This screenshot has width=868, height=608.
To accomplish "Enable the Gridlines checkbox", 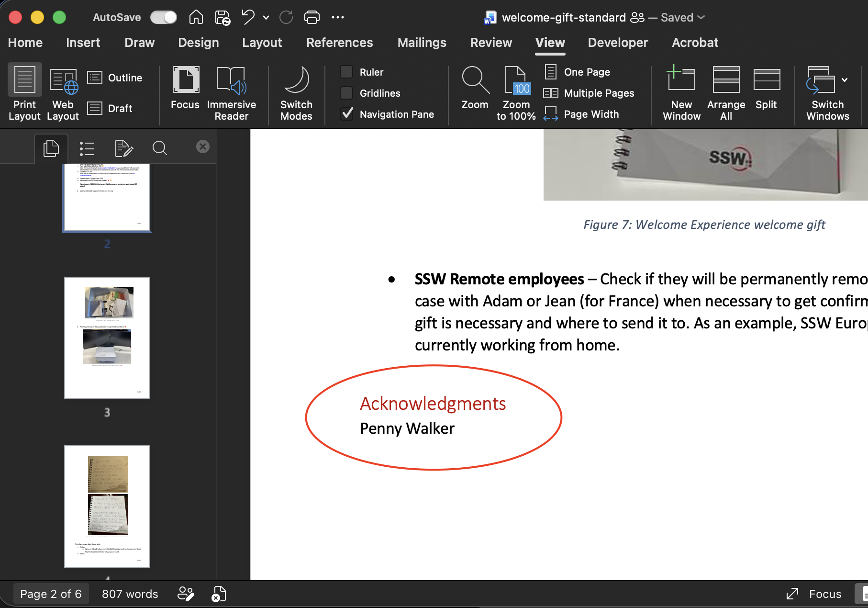I will [x=346, y=93].
